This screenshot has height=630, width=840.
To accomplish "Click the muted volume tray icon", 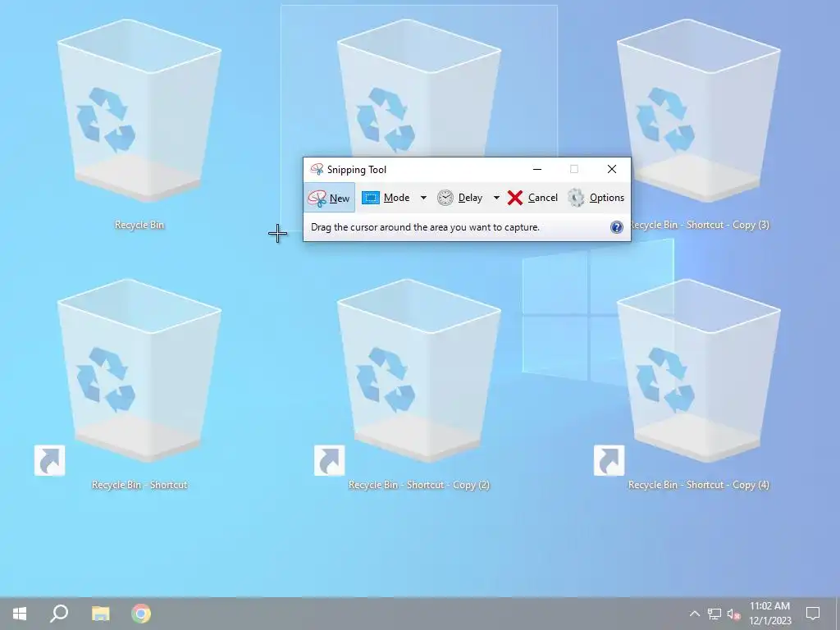I will pyautogui.click(x=734, y=614).
